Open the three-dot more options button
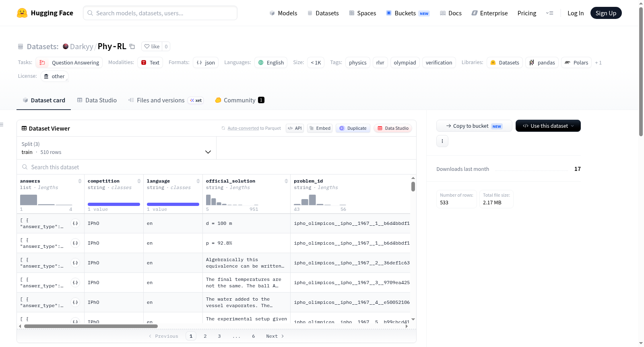The width and height of the screenshot is (644, 347). 442,141
